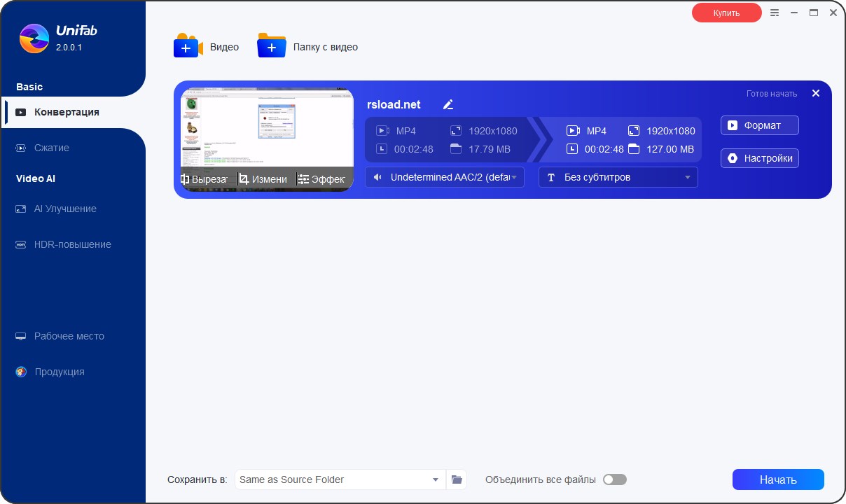
Task: Open the Измени (crop) tool on the thumbnail
Action: (265, 178)
